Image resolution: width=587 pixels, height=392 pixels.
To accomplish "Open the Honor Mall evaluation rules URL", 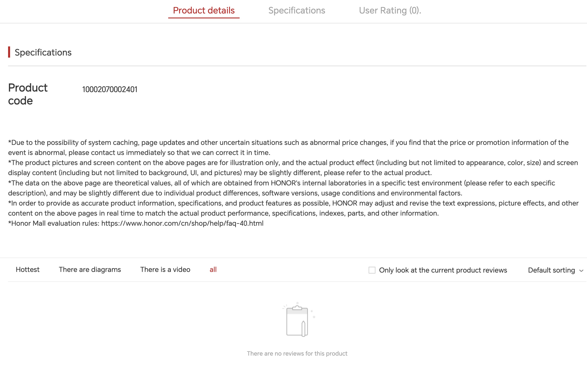I will pos(182,223).
